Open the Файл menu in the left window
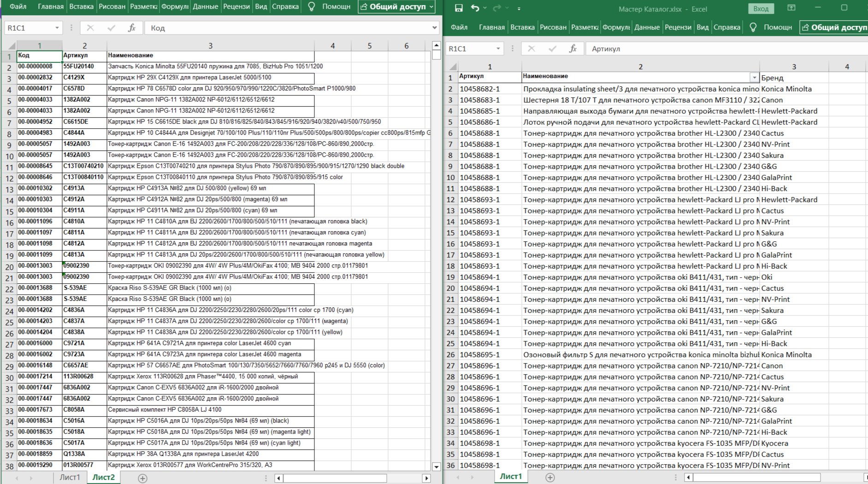 (x=18, y=6)
